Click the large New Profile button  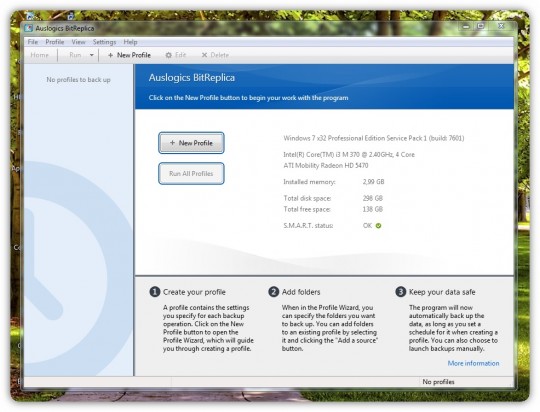click(x=191, y=143)
